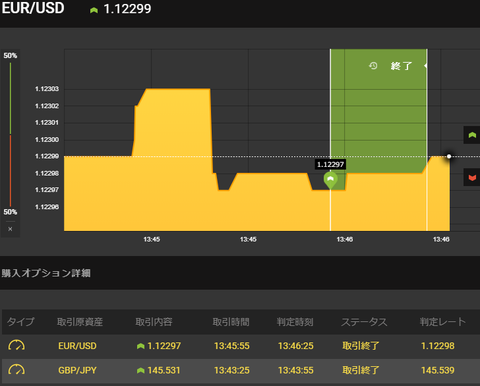This screenshot has width=480, height=386.
Task: Click the 13:43:55 judgment time cell
Action: pyautogui.click(x=296, y=370)
